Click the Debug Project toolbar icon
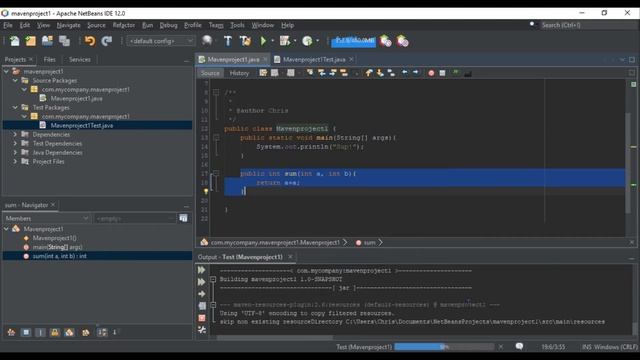This screenshot has width=640, height=360. point(284,41)
